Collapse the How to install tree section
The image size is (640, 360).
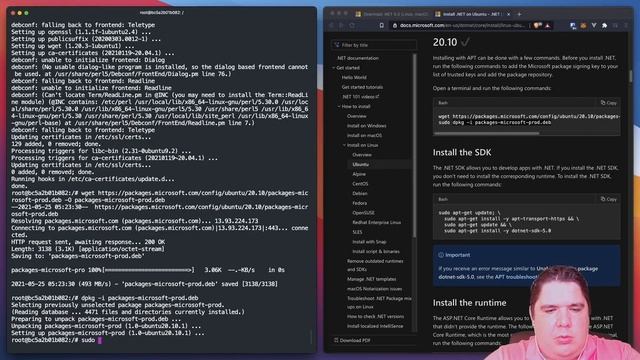[339, 107]
